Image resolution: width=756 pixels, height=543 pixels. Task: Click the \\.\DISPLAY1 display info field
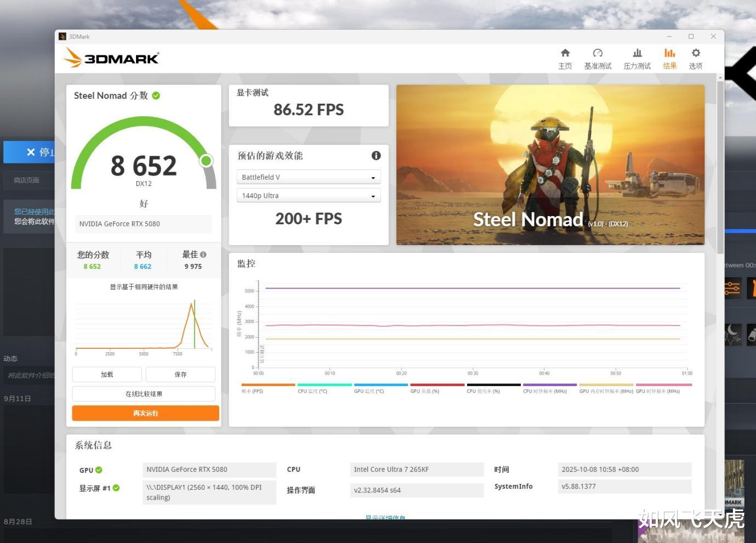click(209, 493)
